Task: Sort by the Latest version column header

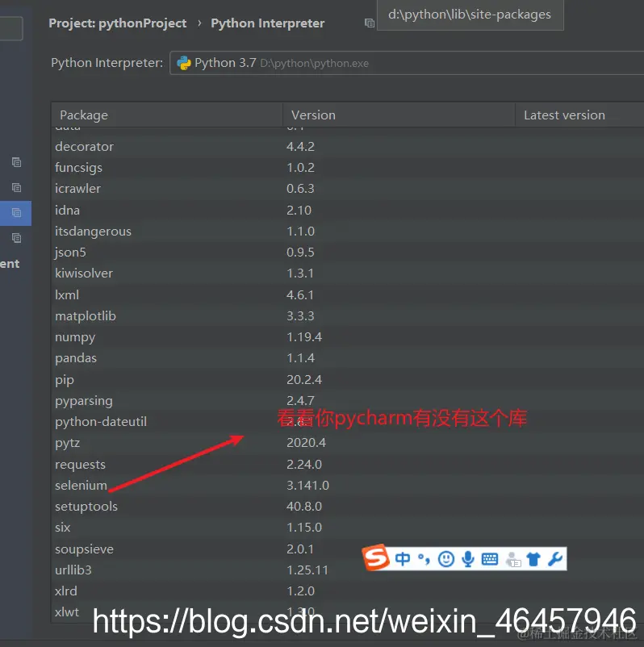Action: click(x=579, y=115)
